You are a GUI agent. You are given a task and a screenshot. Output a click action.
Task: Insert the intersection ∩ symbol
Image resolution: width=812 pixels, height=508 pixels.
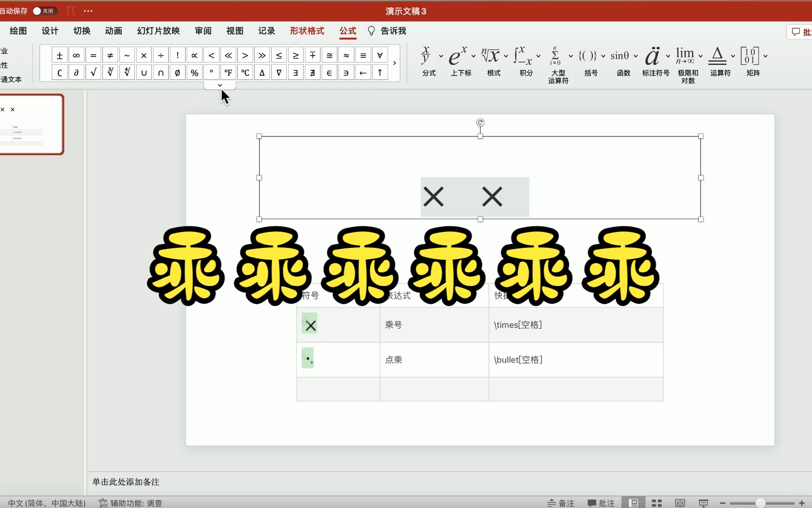pos(161,72)
